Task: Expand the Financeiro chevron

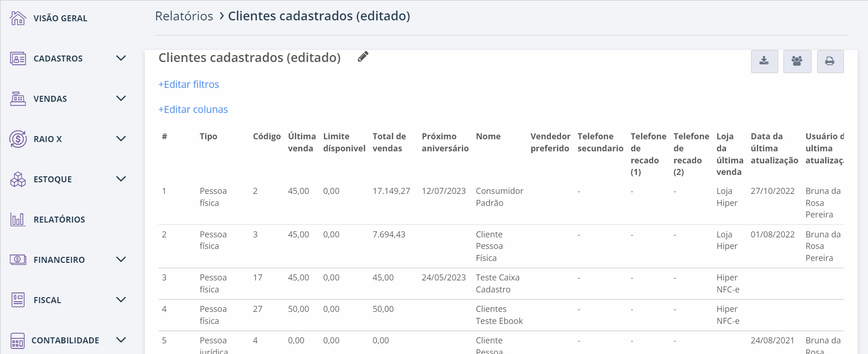Action: click(x=121, y=260)
